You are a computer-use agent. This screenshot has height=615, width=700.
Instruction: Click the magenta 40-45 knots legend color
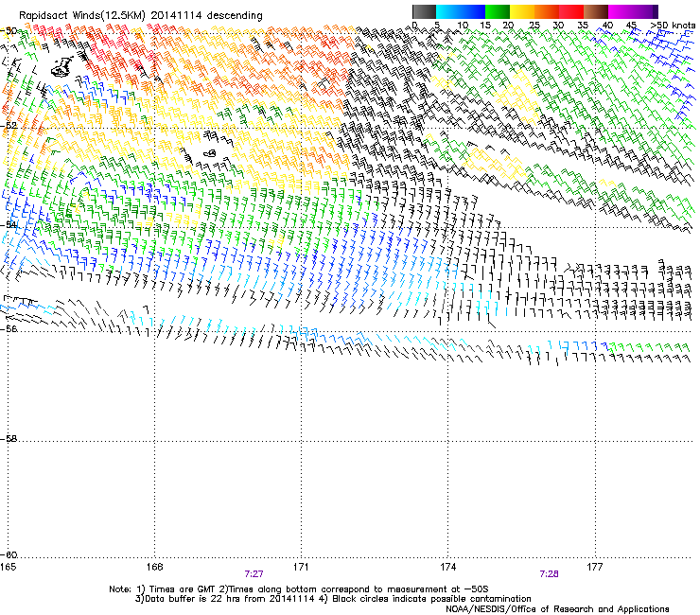click(621, 11)
